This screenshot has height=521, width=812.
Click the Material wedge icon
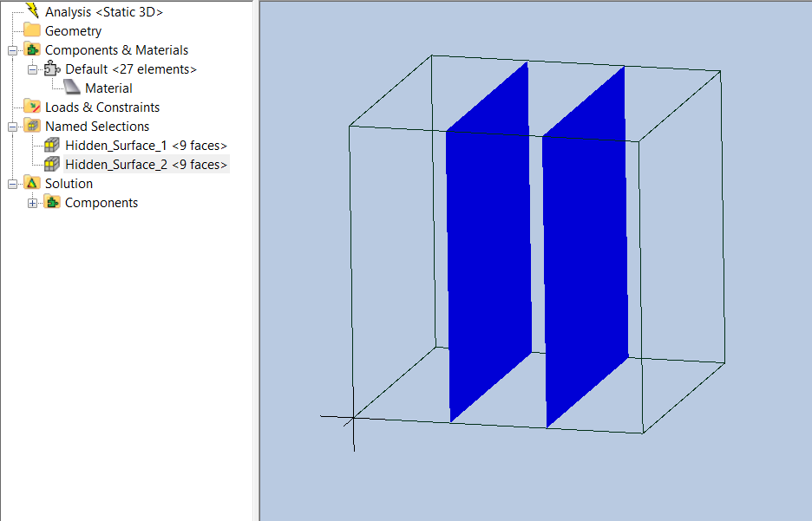[x=72, y=88]
